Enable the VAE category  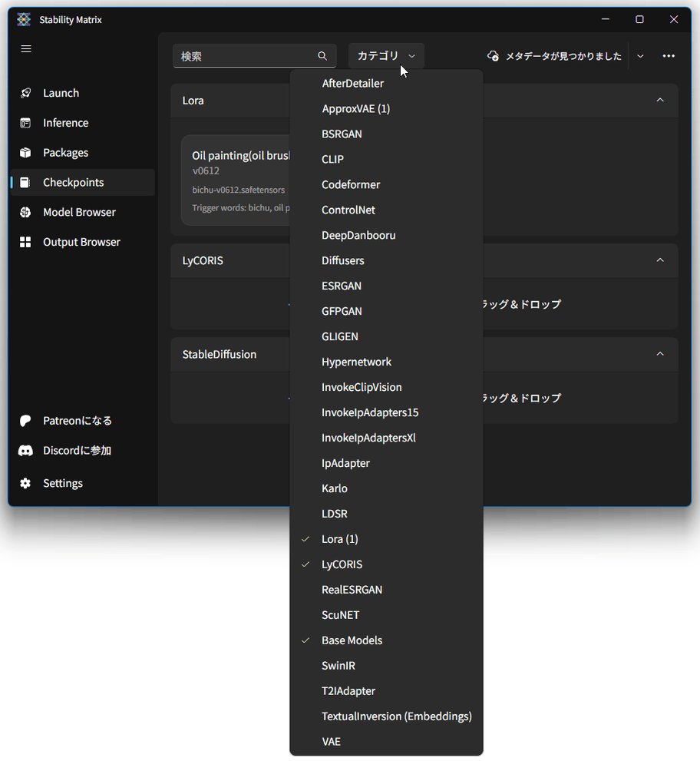coord(386,742)
